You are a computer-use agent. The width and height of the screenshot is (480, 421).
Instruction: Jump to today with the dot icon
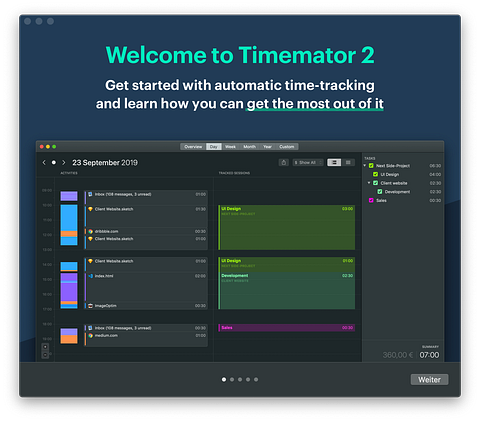click(x=54, y=163)
